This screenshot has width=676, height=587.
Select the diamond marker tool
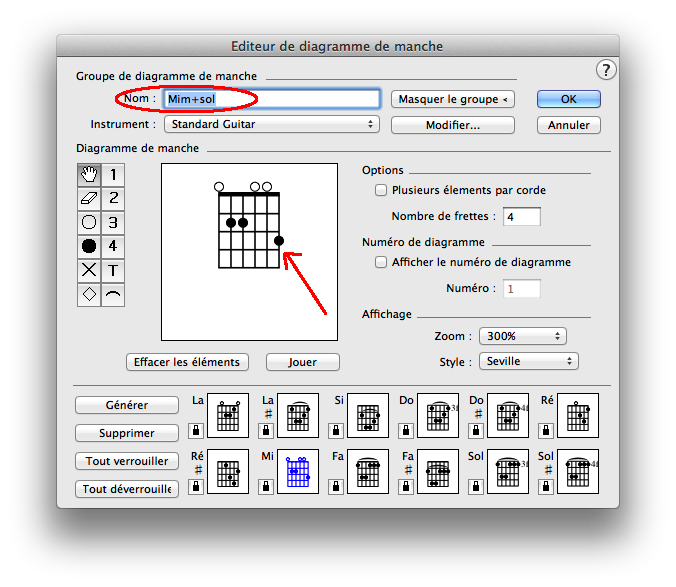[89, 294]
